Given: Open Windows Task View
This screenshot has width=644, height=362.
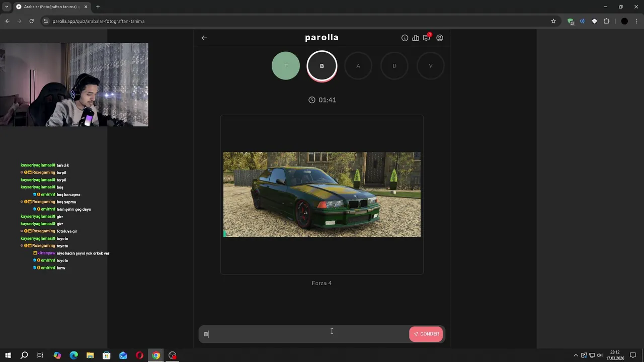Looking at the screenshot, I should click(40, 355).
